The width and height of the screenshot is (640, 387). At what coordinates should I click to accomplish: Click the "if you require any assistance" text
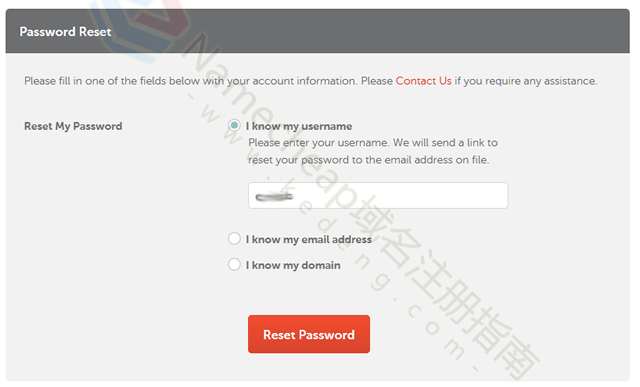point(526,81)
